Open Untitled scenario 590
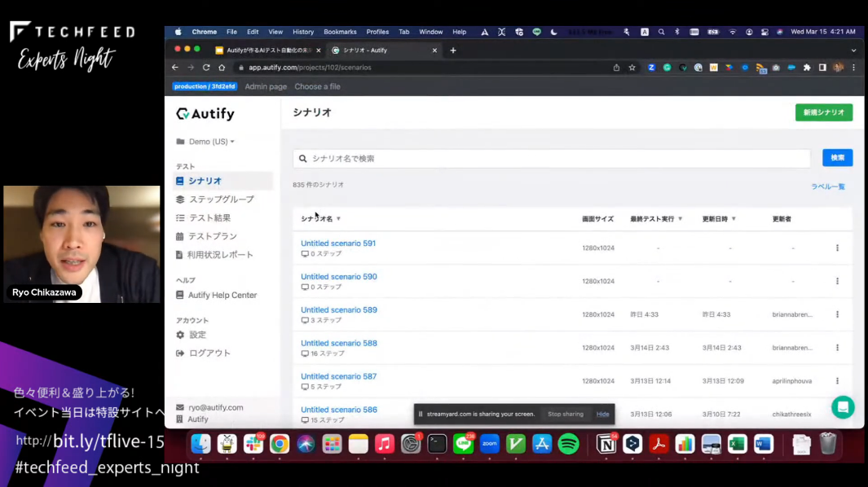The height and width of the screenshot is (487, 868). pyautogui.click(x=339, y=277)
